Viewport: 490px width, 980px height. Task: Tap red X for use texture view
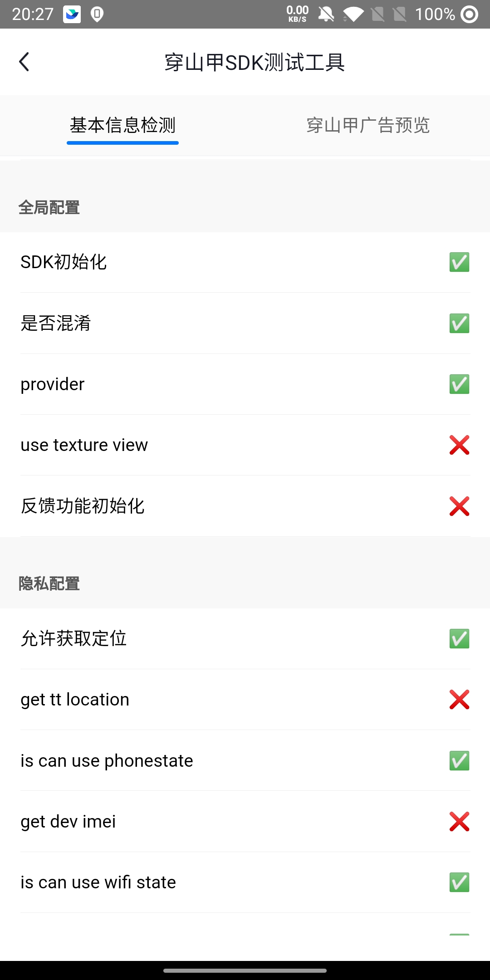click(x=459, y=445)
